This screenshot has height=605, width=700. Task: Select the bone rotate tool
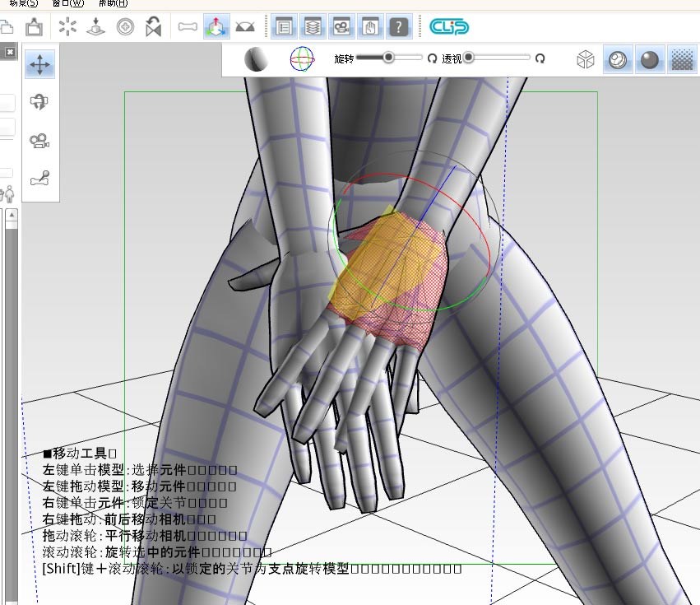[39, 101]
